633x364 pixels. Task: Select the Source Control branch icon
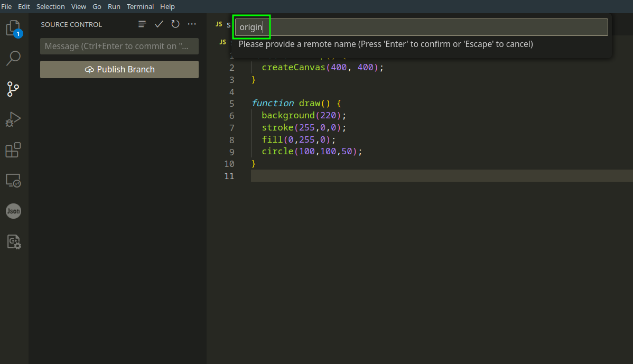pos(14,89)
